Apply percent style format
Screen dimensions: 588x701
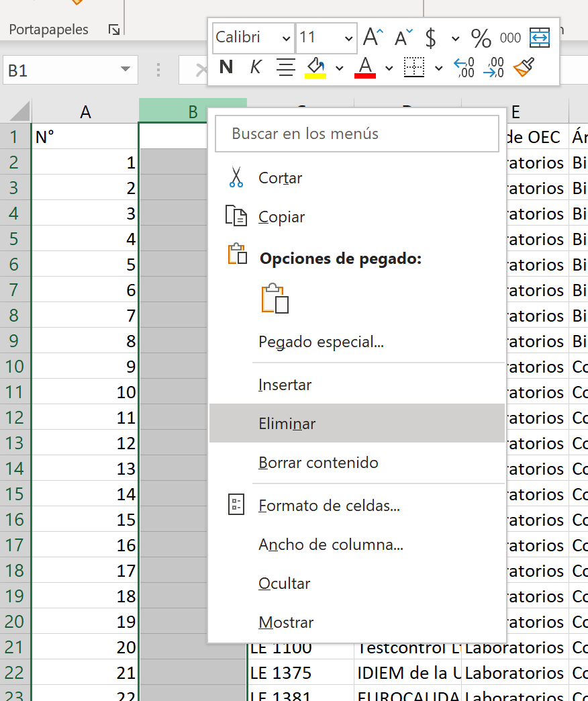[481, 38]
